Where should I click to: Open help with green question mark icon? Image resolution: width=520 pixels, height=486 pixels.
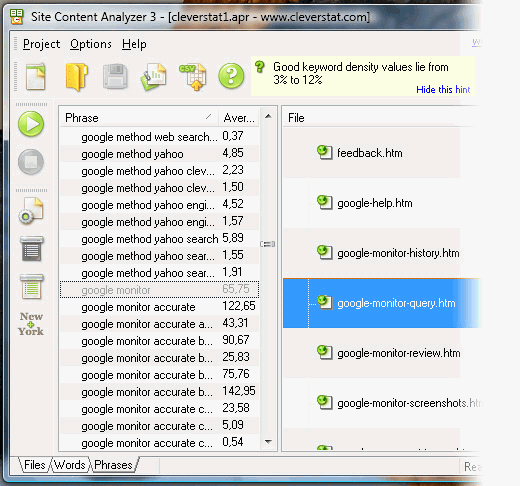tap(231, 76)
